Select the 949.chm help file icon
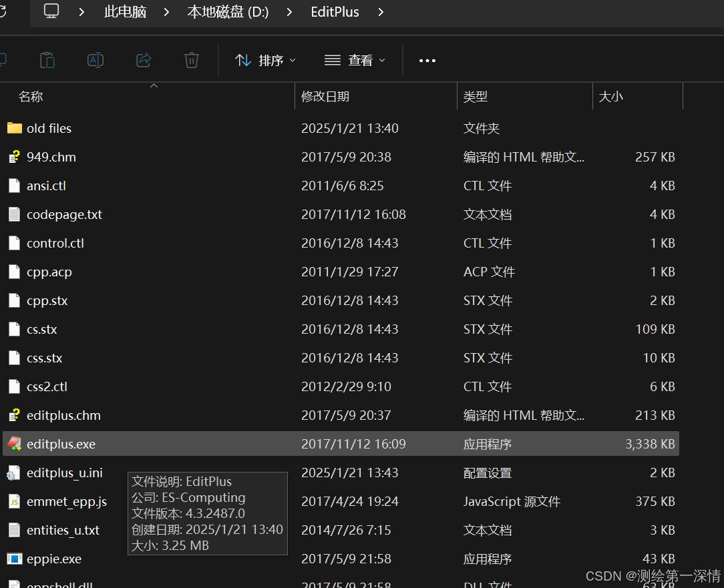Screen dimensions: 724x588 point(14,157)
